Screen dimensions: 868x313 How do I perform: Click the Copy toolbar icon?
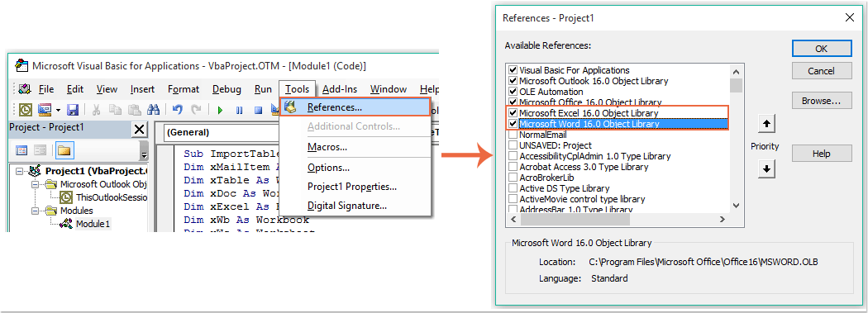[115, 110]
